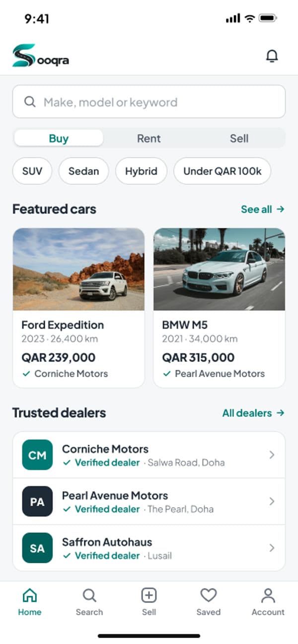Viewport: 298px width, 644px height.
Task: Tap the SA Saffron Autohaus avatar
Action: (x=37, y=548)
